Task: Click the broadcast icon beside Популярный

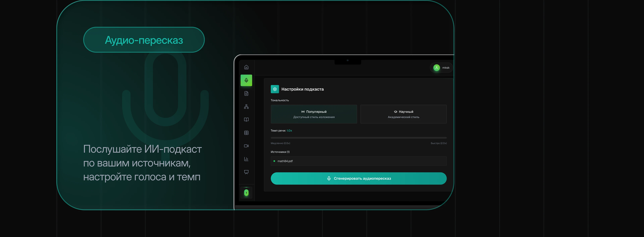Action: (303, 112)
